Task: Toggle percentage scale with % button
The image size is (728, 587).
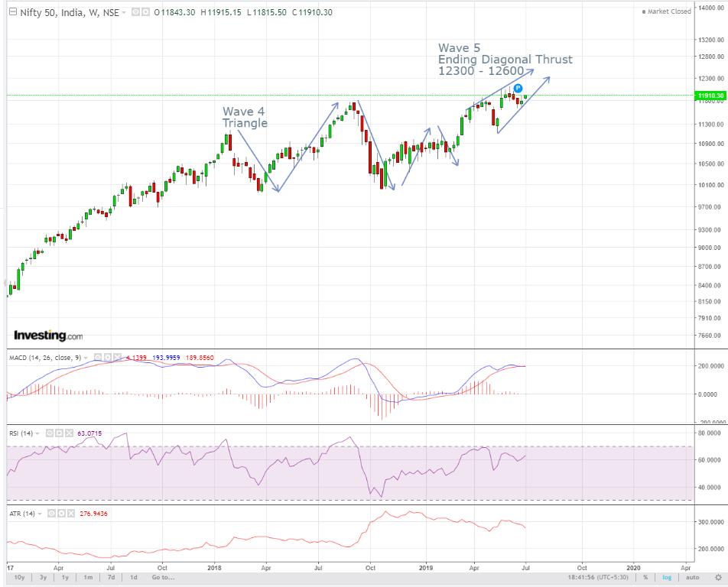Action: (x=645, y=577)
